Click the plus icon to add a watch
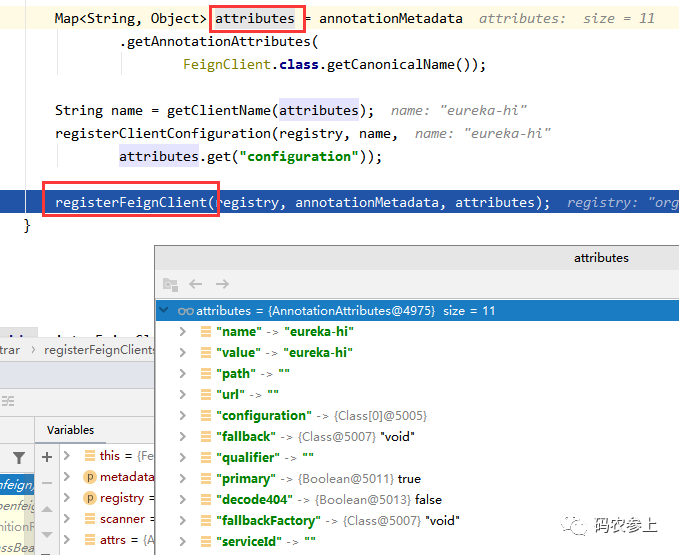Viewport: 679px width, 555px height. pyautogui.click(x=46, y=456)
